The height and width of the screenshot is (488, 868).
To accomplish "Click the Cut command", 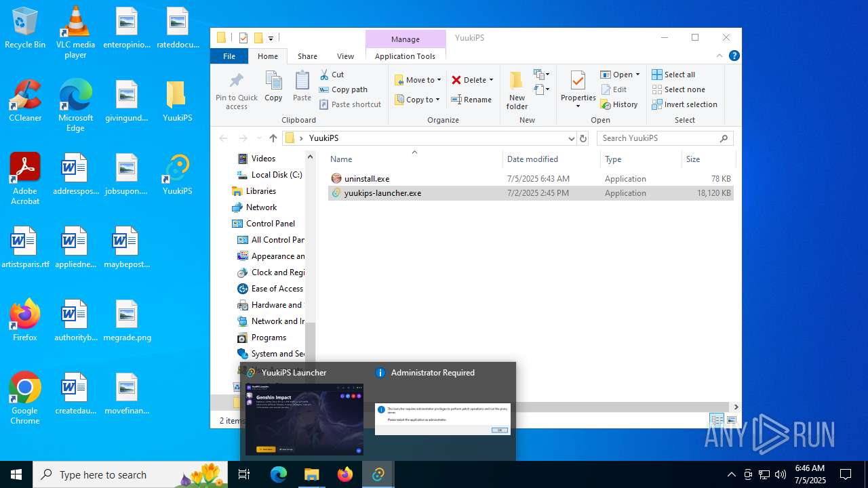I will pyautogui.click(x=332, y=75).
